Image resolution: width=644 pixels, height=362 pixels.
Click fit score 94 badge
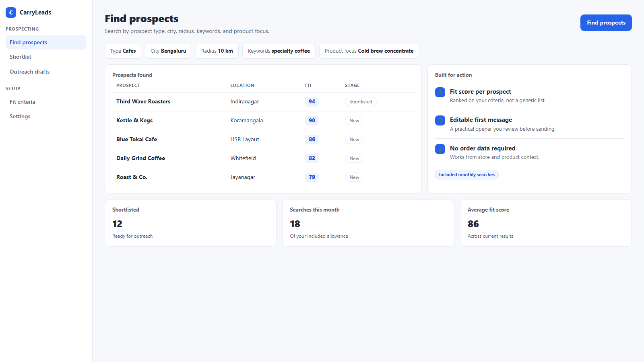pyautogui.click(x=312, y=101)
